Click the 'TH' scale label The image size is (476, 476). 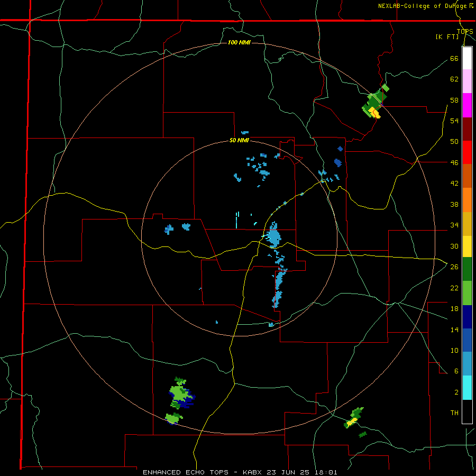pyautogui.click(x=454, y=413)
